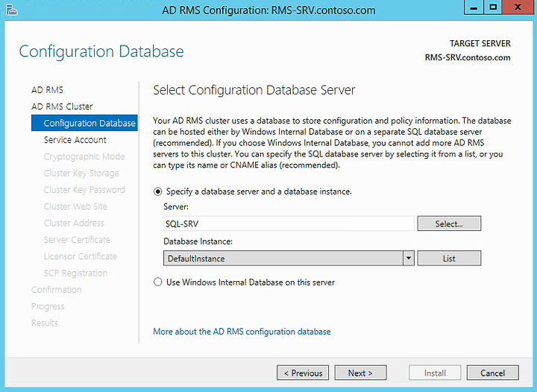This screenshot has height=392, width=537.
Task: Choose 'Use Windows Internal Database' radio option
Action: (157, 282)
